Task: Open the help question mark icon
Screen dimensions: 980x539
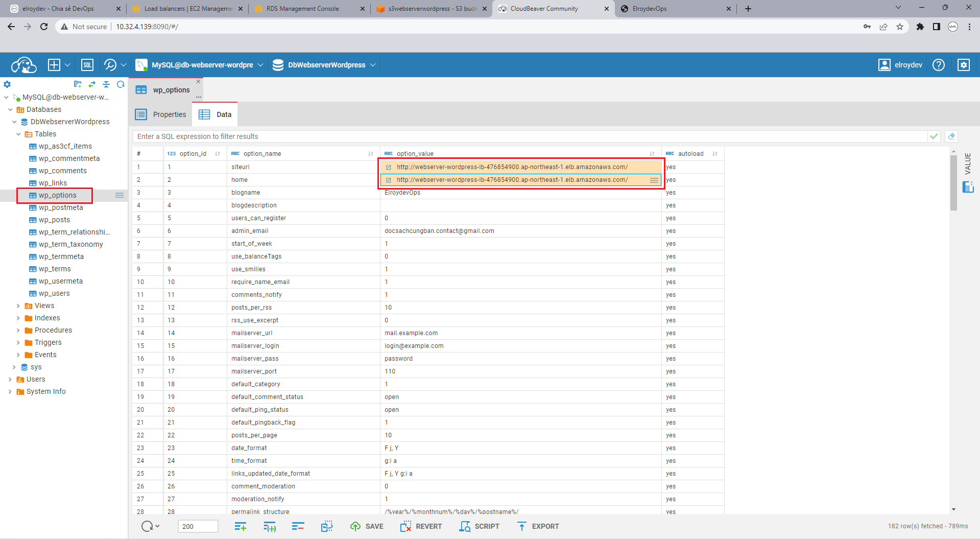Action: (939, 65)
